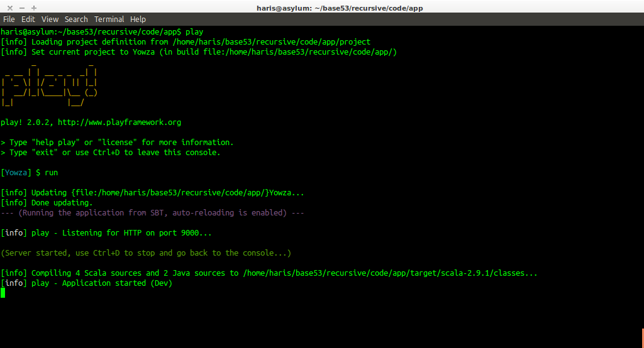Viewport: 644px width, 348px height.
Task: Open the View menu
Action: (50, 19)
